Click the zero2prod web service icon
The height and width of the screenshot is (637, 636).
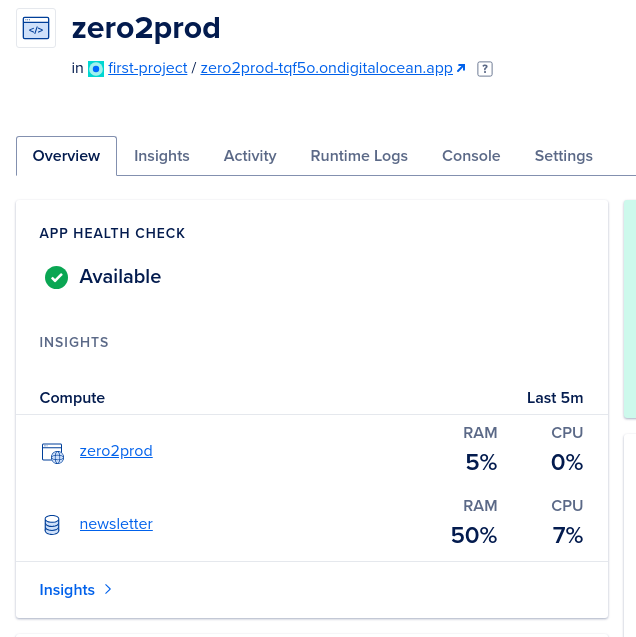53,453
